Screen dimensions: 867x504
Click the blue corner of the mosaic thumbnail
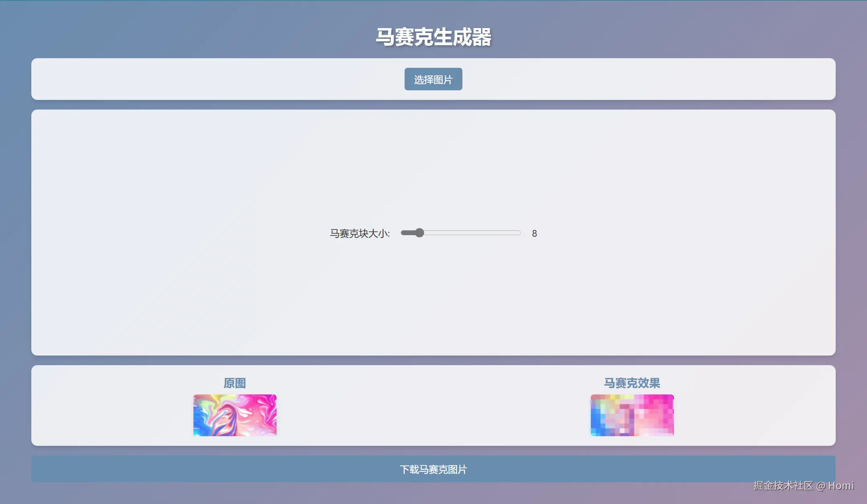pyautogui.click(x=596, y=429)
